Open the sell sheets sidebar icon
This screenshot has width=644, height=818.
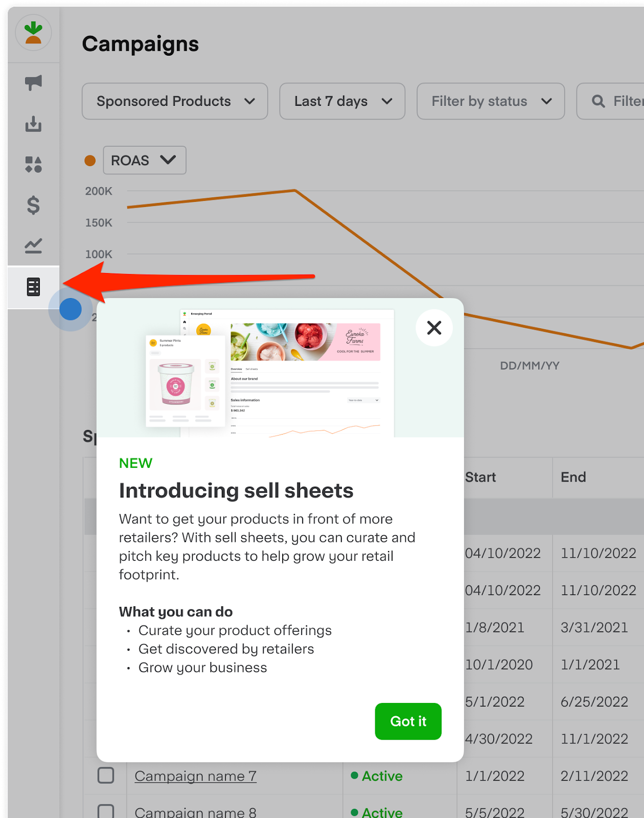click(x=33, y=287)
